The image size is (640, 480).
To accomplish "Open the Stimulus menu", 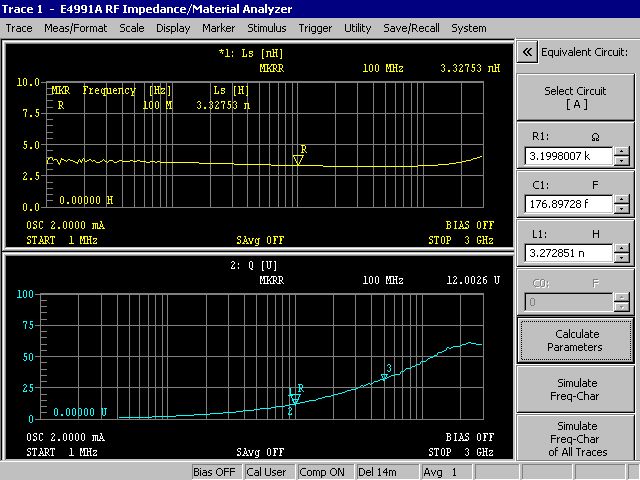I will [266, 28].
